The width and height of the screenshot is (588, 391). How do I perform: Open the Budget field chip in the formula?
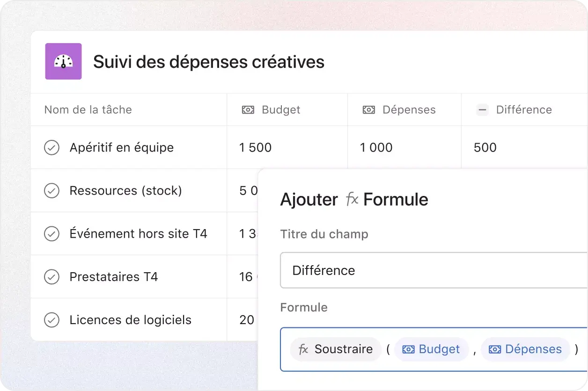(431, 349)
